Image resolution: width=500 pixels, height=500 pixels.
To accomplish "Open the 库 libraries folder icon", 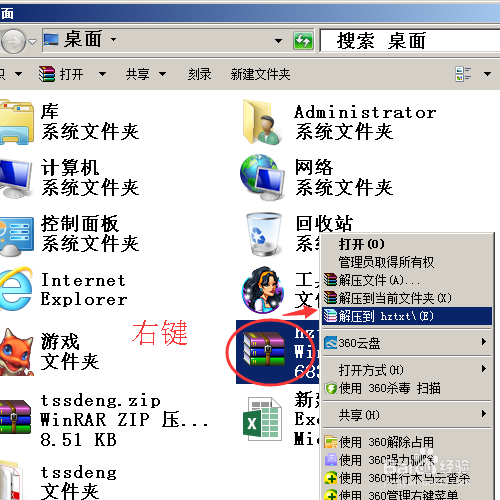I will pyautogui.click(x=17, y=123).
